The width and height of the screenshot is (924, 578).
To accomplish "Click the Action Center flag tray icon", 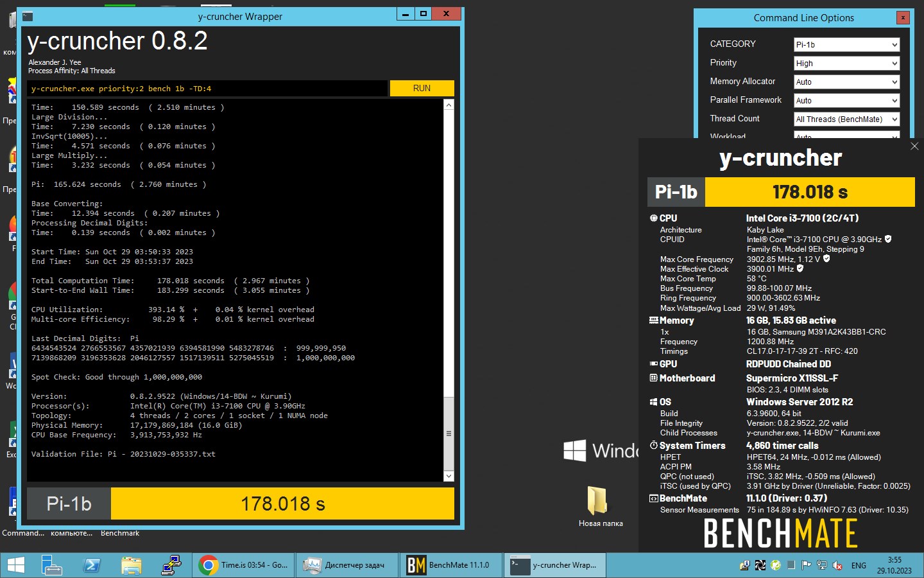I will 807,566.
